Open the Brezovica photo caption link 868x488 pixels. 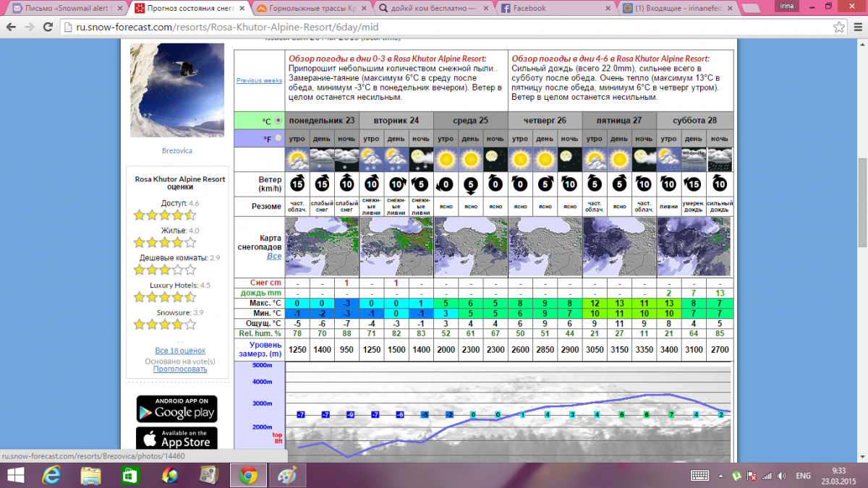176,150
